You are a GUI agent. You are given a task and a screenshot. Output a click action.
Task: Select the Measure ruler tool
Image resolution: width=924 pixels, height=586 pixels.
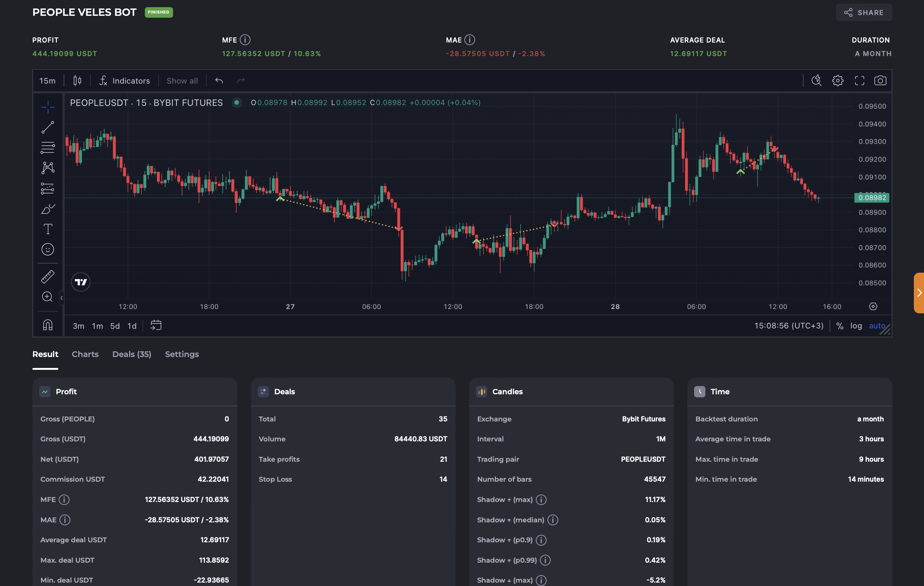[47, 276]
